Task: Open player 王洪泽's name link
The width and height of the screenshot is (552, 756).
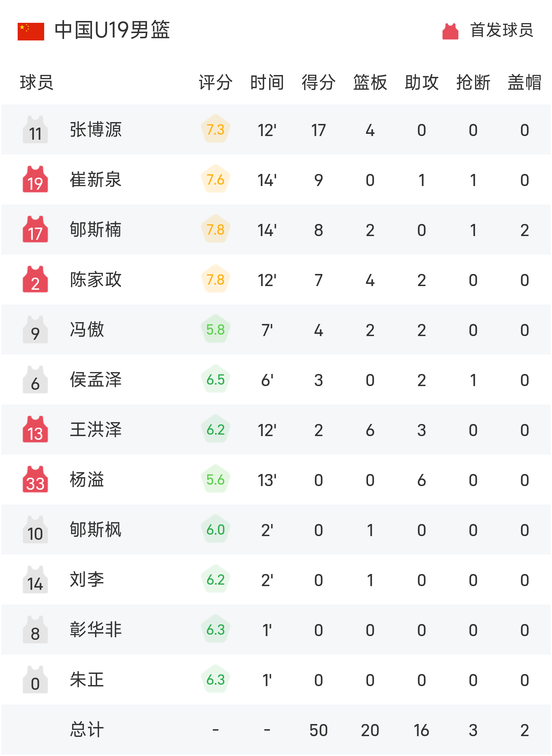Action: 96,430
